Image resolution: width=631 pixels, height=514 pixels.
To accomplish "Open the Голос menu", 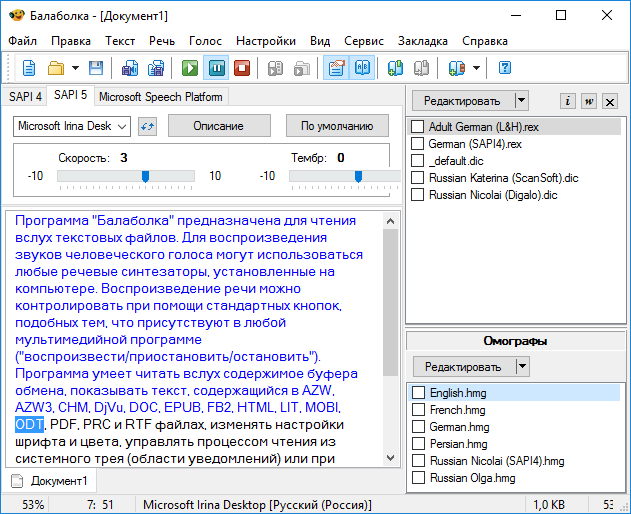I will click(205, 41).
